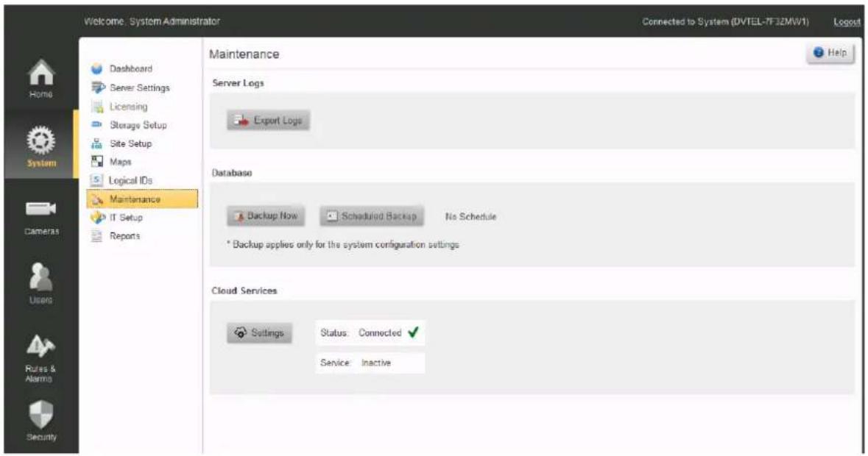This screenshot has height=456, width=868.
Task: Click the backup configuration note text
Action: [342, 244]
